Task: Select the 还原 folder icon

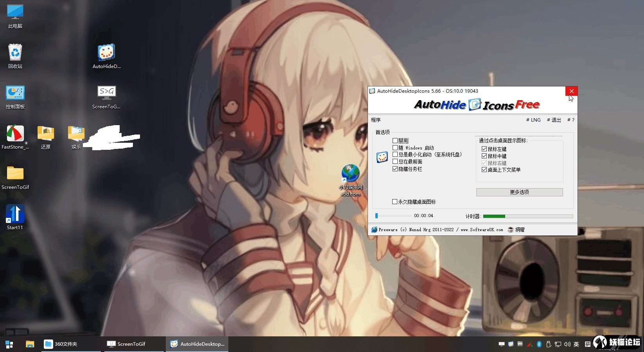Action: pos(45,137)
